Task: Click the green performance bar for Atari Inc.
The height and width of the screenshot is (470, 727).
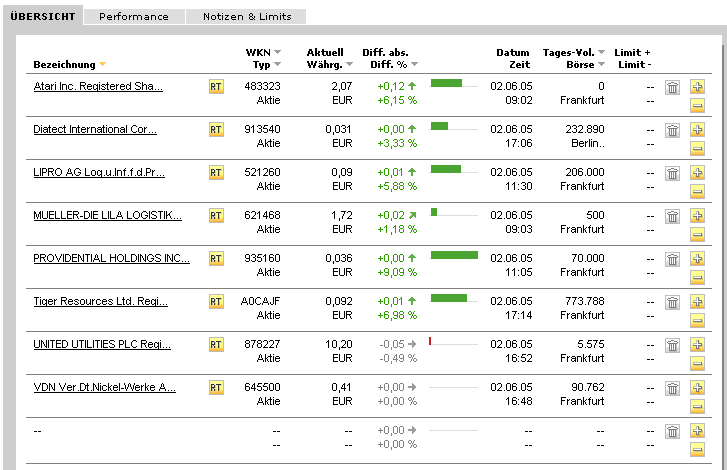Action: point(446,83)
